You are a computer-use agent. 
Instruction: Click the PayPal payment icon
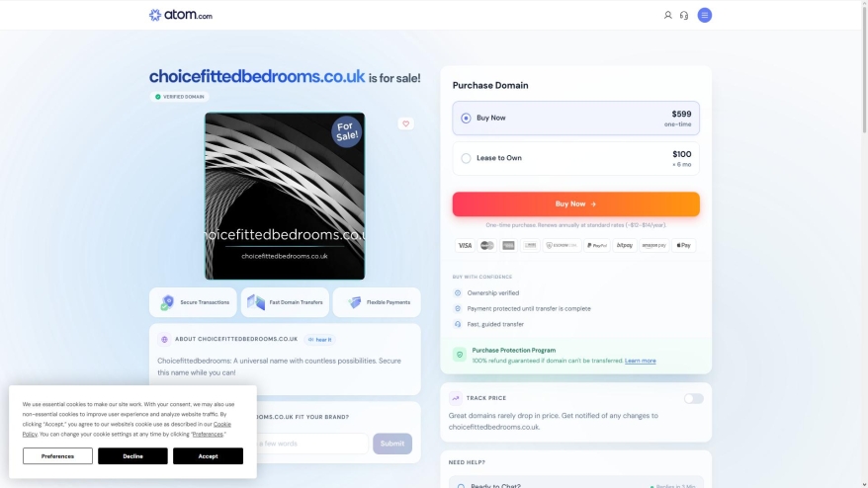pos(597,246)
